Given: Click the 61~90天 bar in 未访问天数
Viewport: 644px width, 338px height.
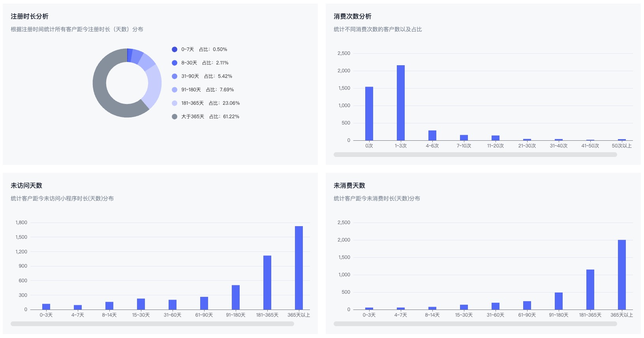Looking at the screenshot, I should [x=204, y=303].
